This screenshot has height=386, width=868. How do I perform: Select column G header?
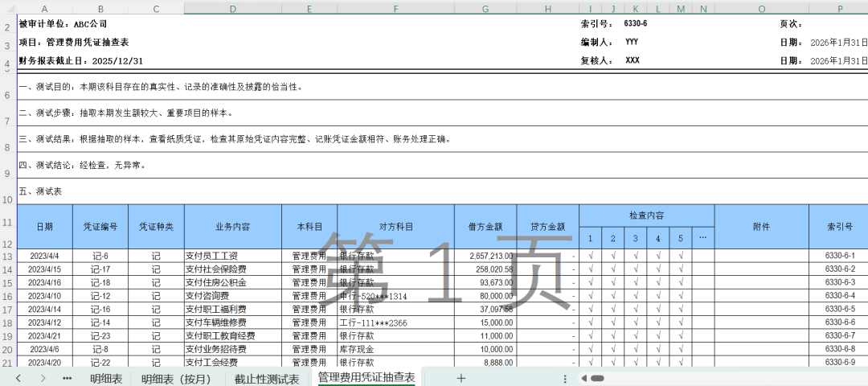[485, 9]
